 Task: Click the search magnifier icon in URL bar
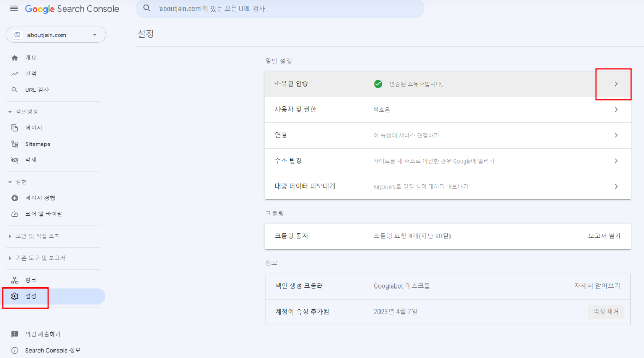[x=148, y=9]
